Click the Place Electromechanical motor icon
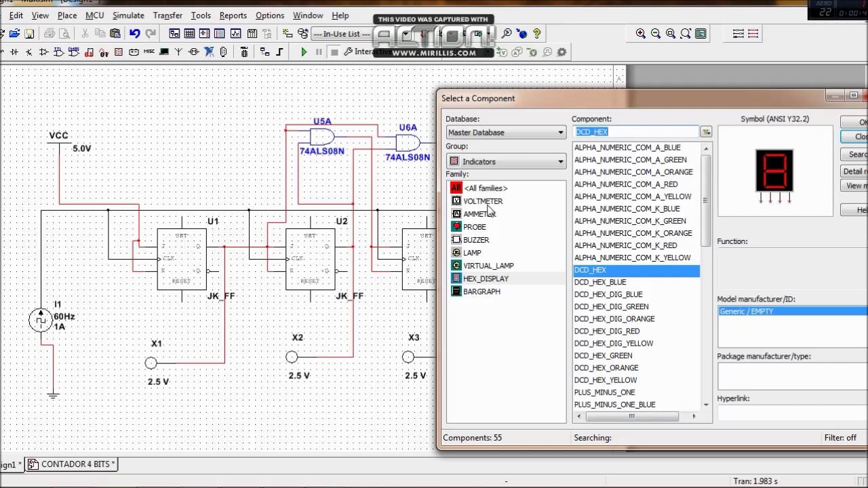Screen dimensions: 868x488 coord(193,52)
